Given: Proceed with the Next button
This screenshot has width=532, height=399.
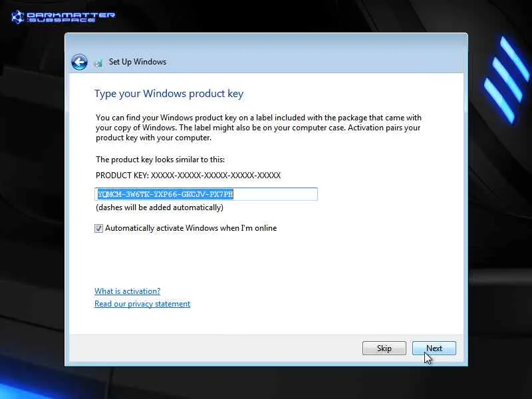Looking at the screenshot, I should click(434, 348).
